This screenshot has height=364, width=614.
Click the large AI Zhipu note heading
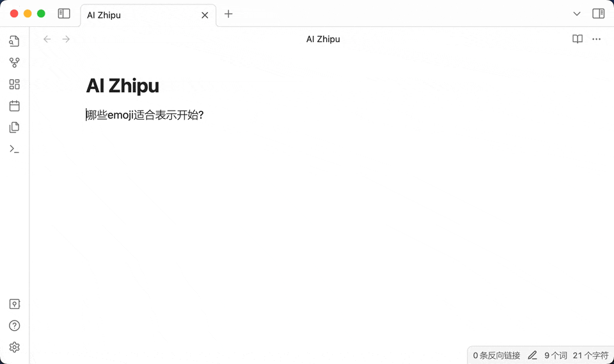tap(123, 86)
